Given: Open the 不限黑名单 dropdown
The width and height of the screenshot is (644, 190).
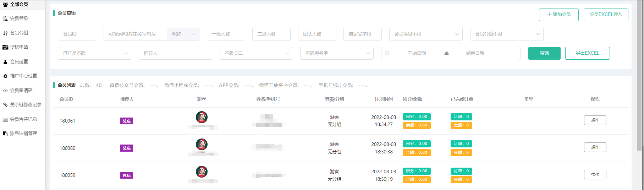Looking at the screenshot, I should pyautogui.click(x=336, y=53).
